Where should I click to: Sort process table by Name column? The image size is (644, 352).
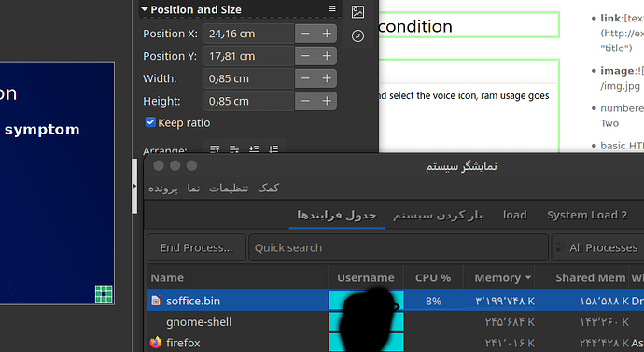(238, 278)
